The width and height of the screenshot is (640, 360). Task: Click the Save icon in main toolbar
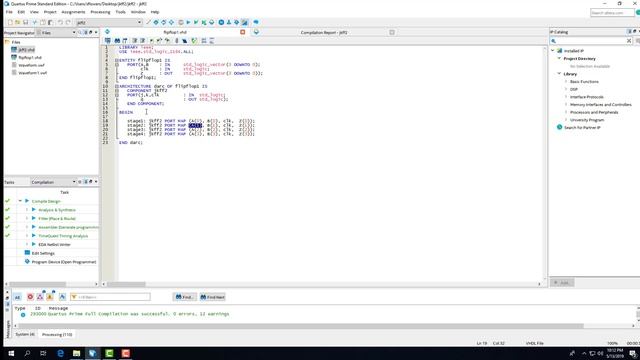pyautogui.click(x=26, y=22)
